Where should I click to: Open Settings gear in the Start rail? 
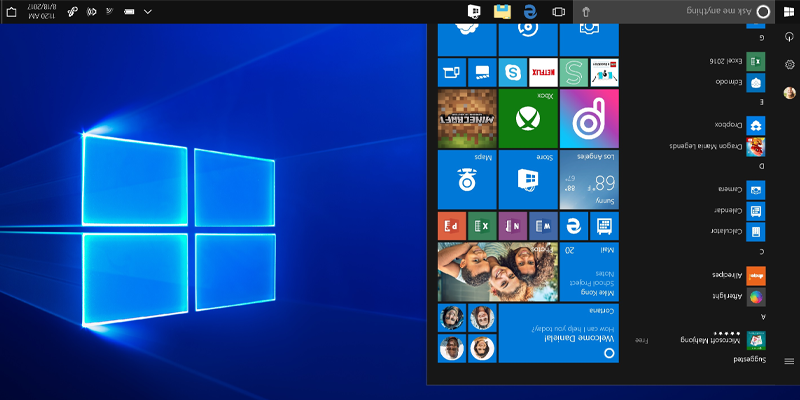tap(789, 64)
